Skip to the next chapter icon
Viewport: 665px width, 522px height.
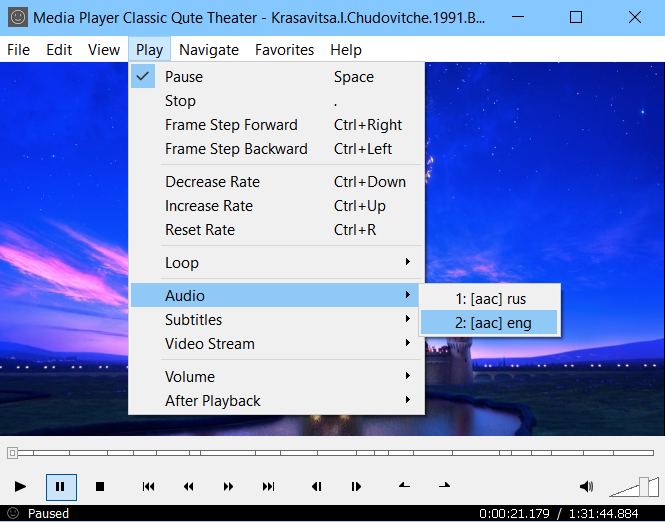pyautogui.click(x=268, y=487)
